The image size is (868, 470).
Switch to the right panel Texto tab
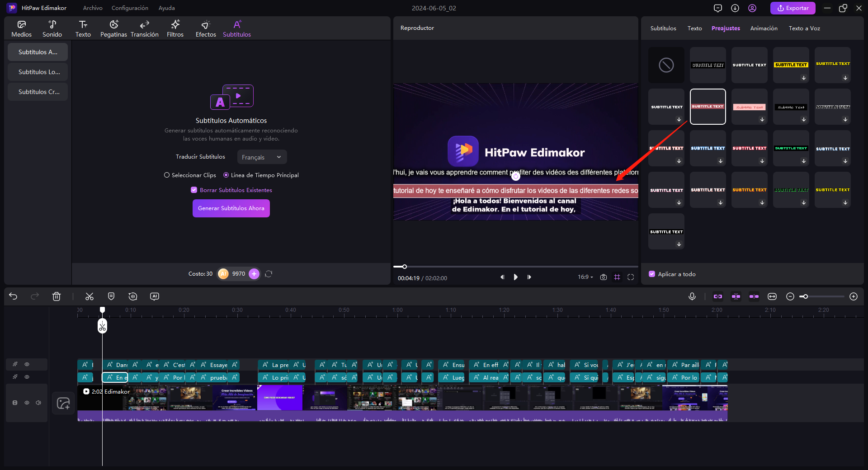(695, 28)
